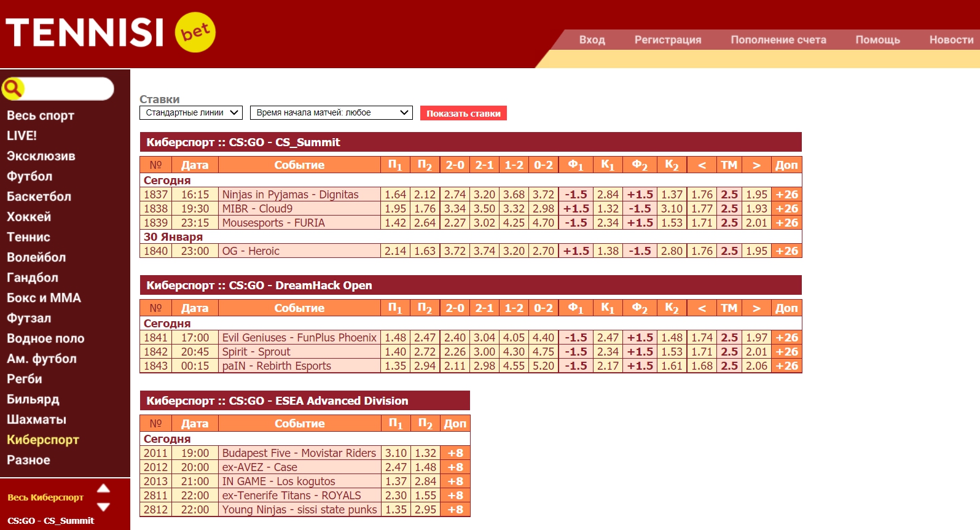Expand +26 extras for OG - Heroic
980x530 pixels.
click(786, 251)
